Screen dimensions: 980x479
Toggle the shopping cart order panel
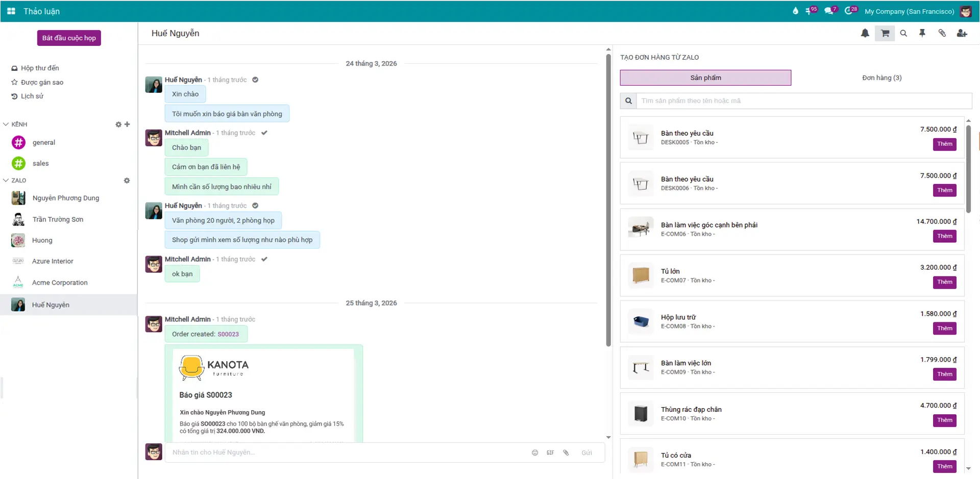coord(885,34)
